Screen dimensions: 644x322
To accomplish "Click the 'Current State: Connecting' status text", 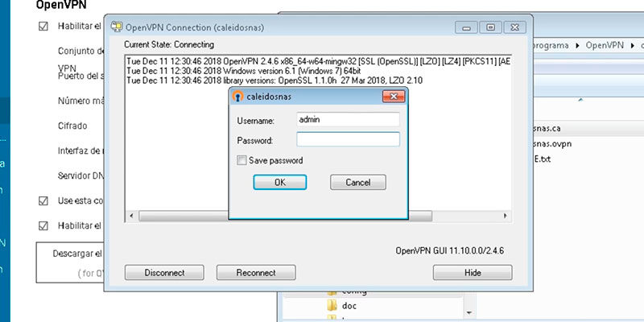I will 169,44.
